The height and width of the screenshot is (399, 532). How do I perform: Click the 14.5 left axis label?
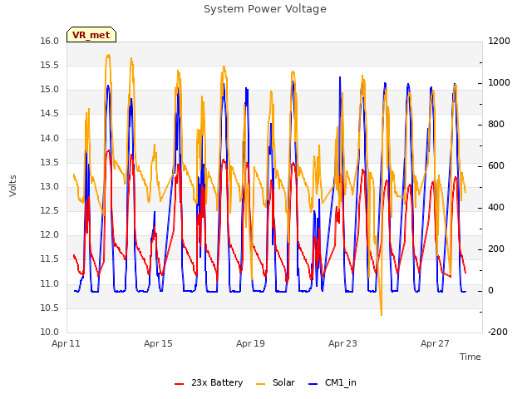50,114
